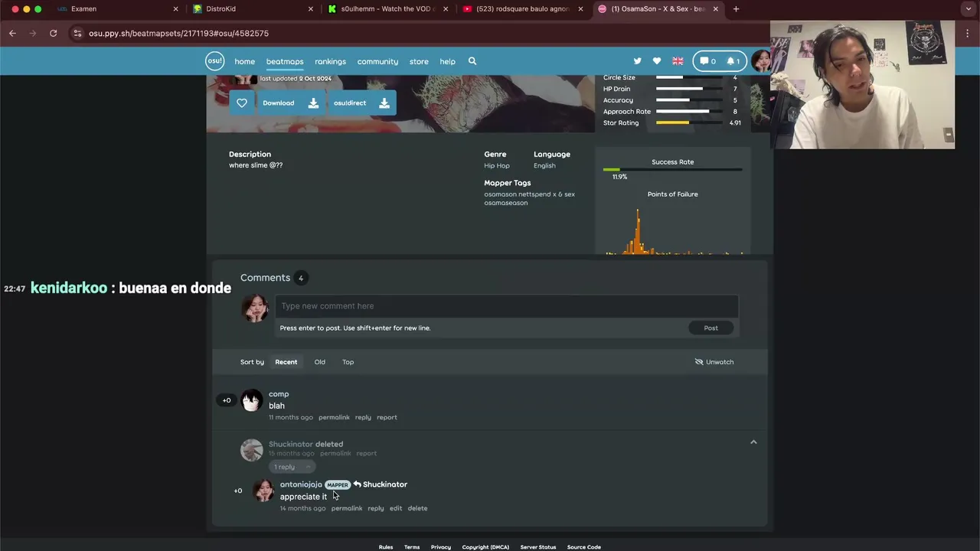Open a new browser tab with plus
980x551 pixels.
(736, 9)
